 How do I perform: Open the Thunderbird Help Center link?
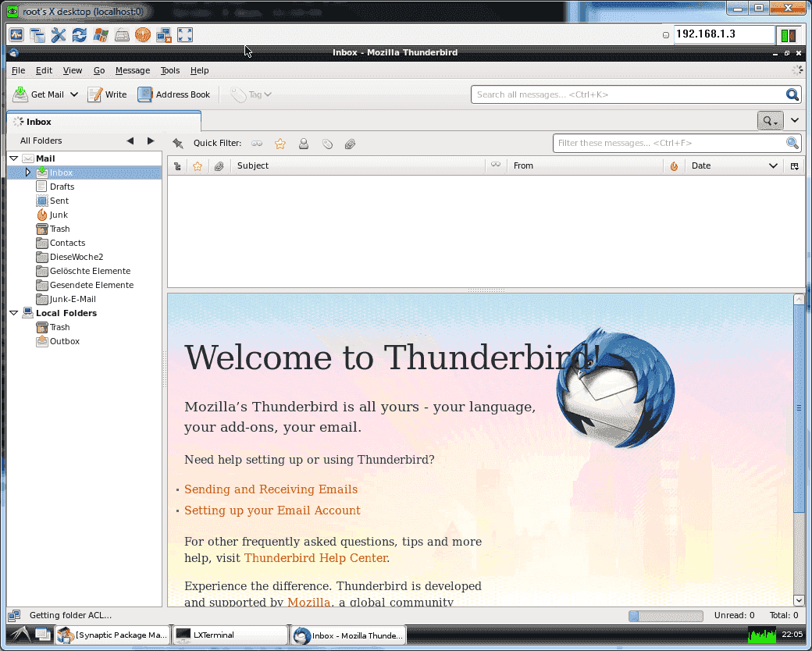(x=316, y=558)
